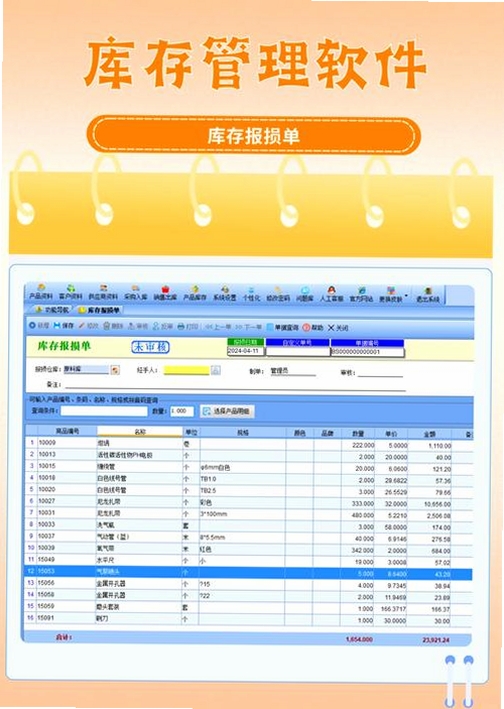The image size is (504, 709).
Task: Open 采购入库 toolbar icon
Action: click(136, 293)
